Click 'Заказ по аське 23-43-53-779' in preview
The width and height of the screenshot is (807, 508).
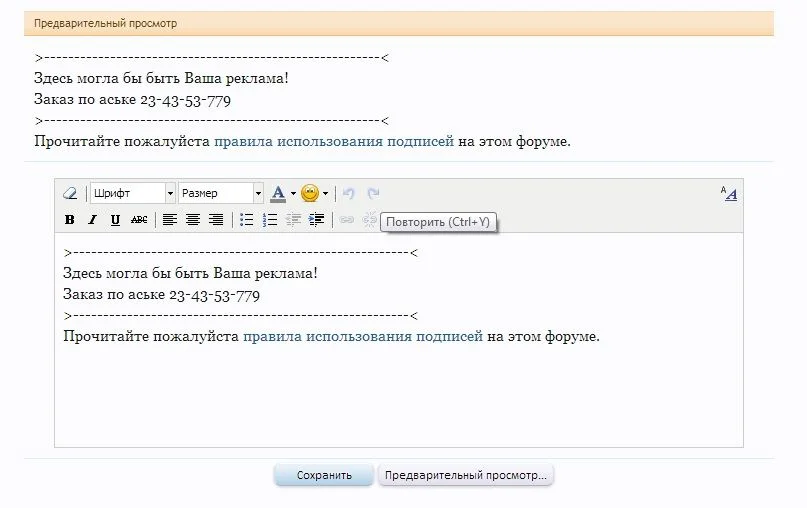coord(132,100)
